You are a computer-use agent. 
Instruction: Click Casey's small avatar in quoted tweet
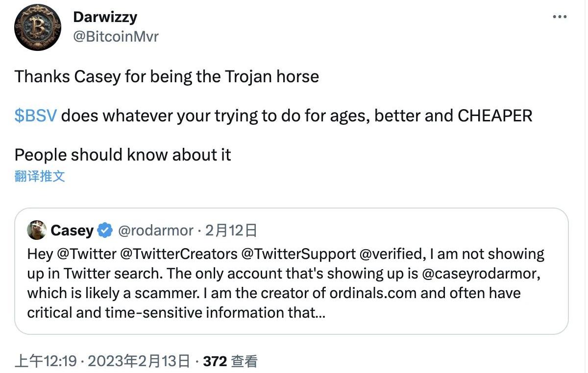coord(37,230)
